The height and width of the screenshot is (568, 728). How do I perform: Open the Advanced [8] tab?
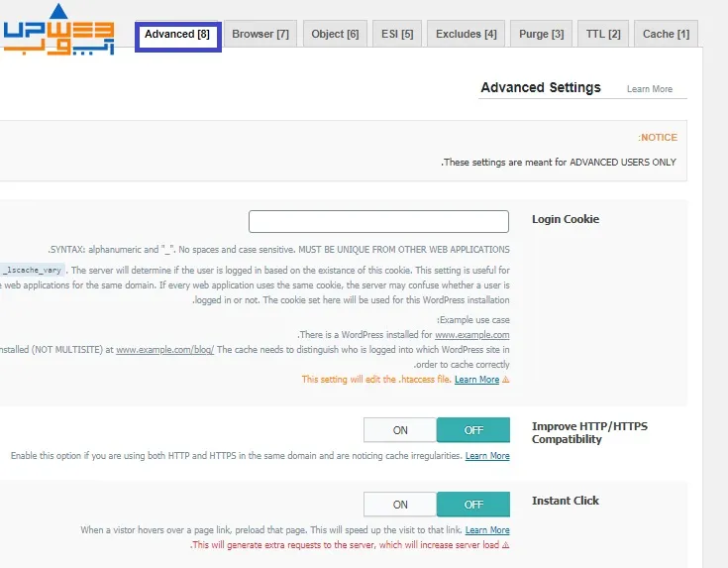click(177, 35)
